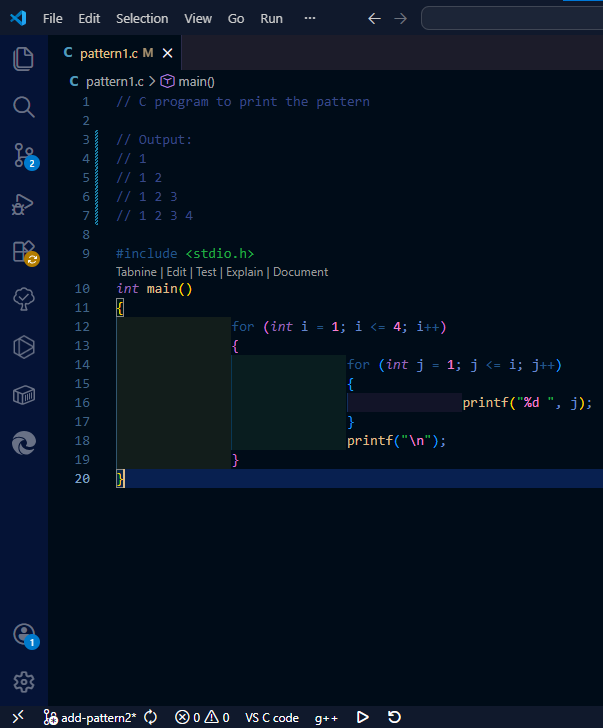Viewport: 603px width, 728px height.
Task: Switch branch via add-pattern2 status item
Action: 90,717
